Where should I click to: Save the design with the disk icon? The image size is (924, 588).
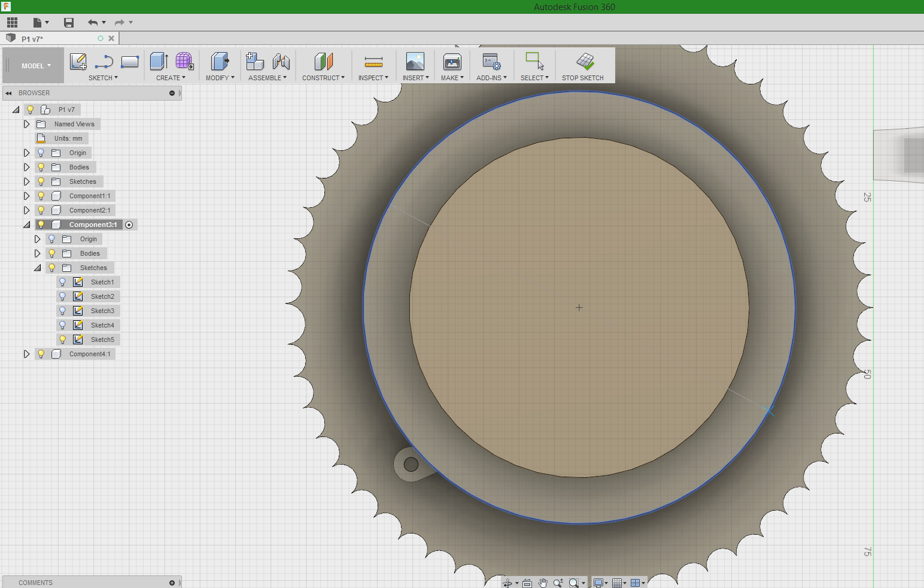(x=69, y=22)
